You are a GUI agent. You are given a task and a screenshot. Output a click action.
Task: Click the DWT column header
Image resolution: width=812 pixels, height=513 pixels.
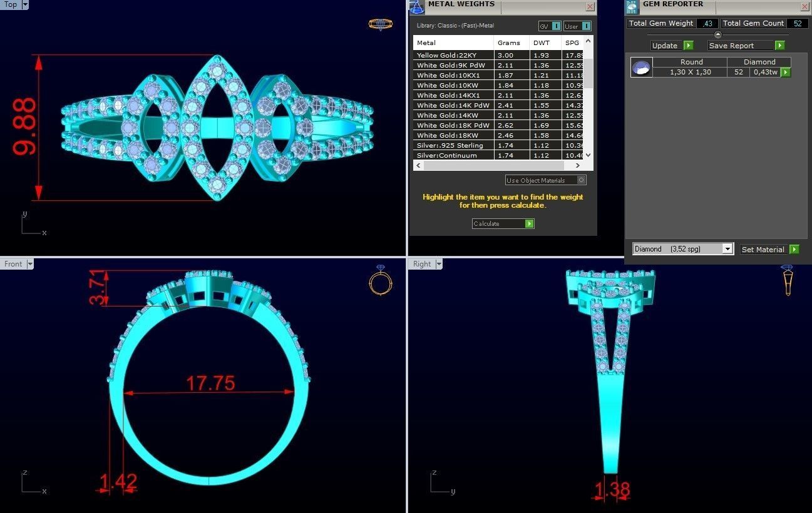tap(545, 43)
